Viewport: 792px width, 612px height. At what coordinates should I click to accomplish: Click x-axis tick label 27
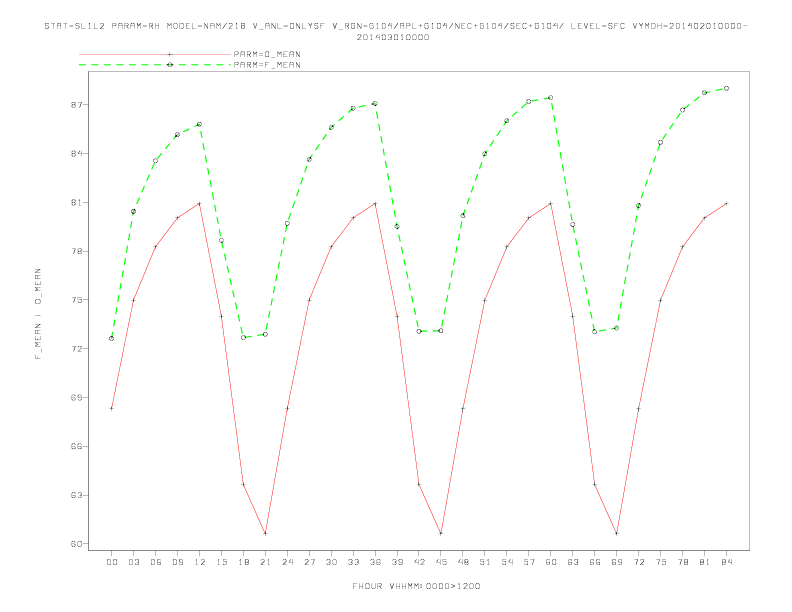point(309,562)
